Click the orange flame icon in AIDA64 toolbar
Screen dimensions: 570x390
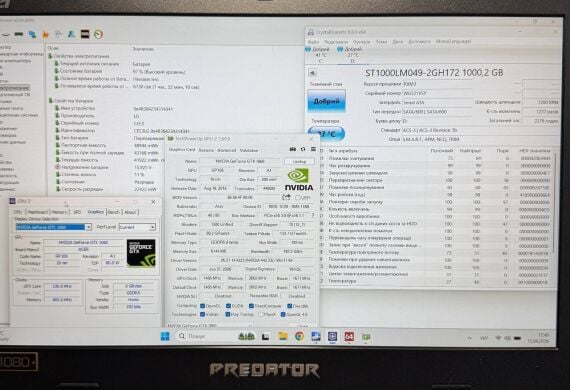pyautogui.click(x=45, y=35)
